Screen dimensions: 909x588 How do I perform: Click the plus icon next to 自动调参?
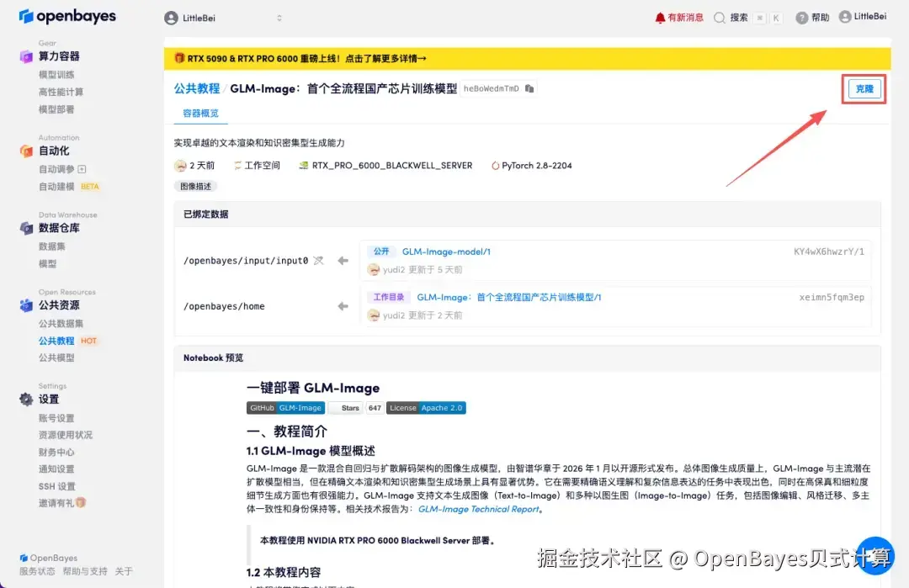pos(82,169)
